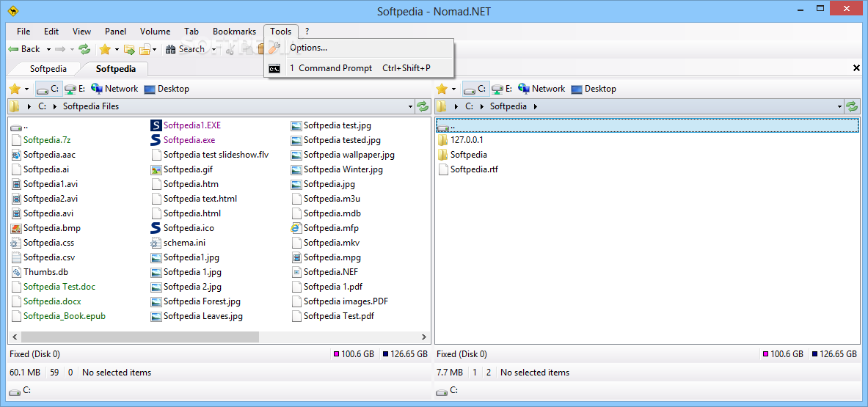Click the left panel's bookmarks star icon
868x407 pixels.
pyautogui.click(x=15, y=89)
